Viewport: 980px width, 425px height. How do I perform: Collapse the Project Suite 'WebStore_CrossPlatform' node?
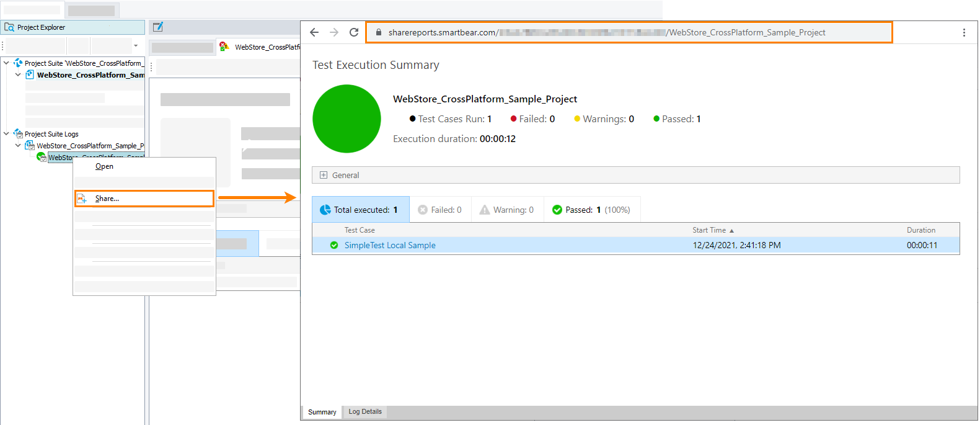tap(6, 63)
